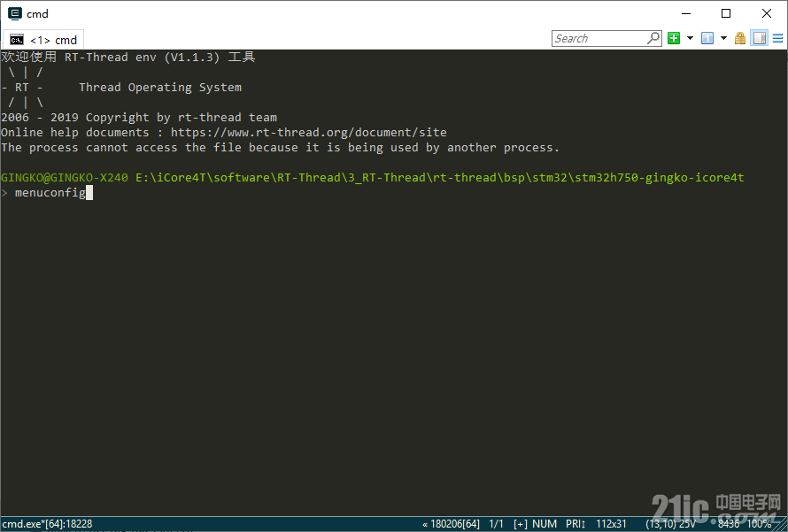Click the '100%' zoom level in status bar
The width and height of the screenshot is (788, 532).
pos(759,524)
